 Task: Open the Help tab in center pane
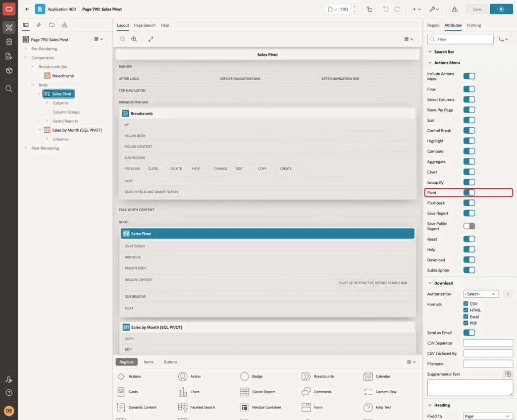point(165,25)
